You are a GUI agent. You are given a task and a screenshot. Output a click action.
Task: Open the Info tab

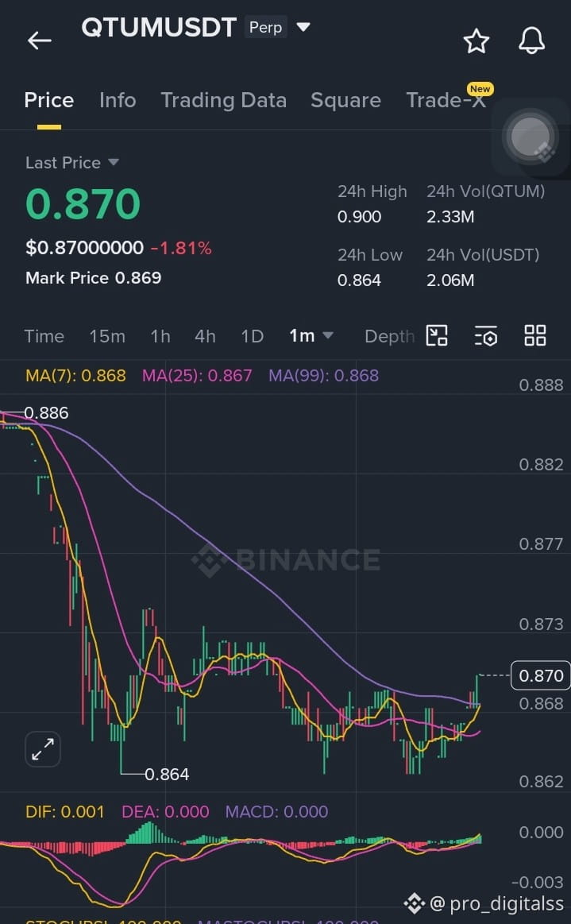click(118, 100)
